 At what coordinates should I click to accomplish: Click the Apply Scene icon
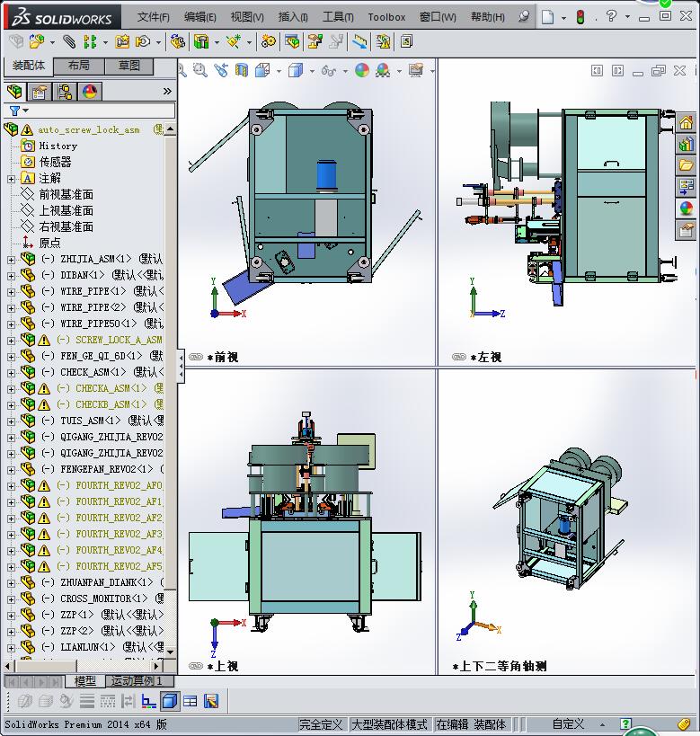pos(383,71)
